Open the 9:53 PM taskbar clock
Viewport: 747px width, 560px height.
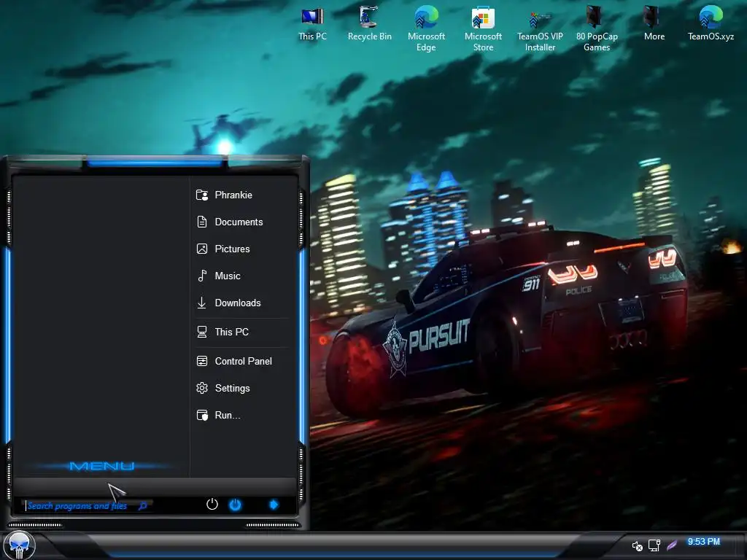click(x=704, y=542)
